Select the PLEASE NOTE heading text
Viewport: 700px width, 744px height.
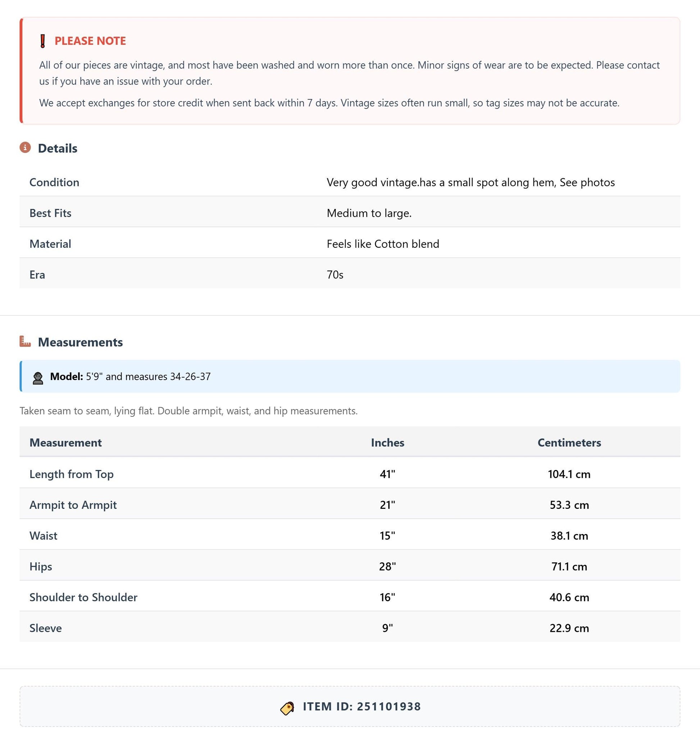point(90,41)
